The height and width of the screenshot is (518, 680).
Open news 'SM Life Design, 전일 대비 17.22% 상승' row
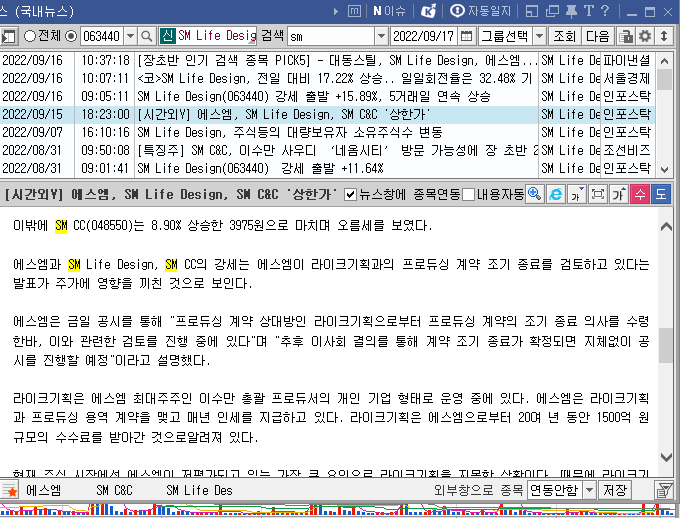point(327,79)
